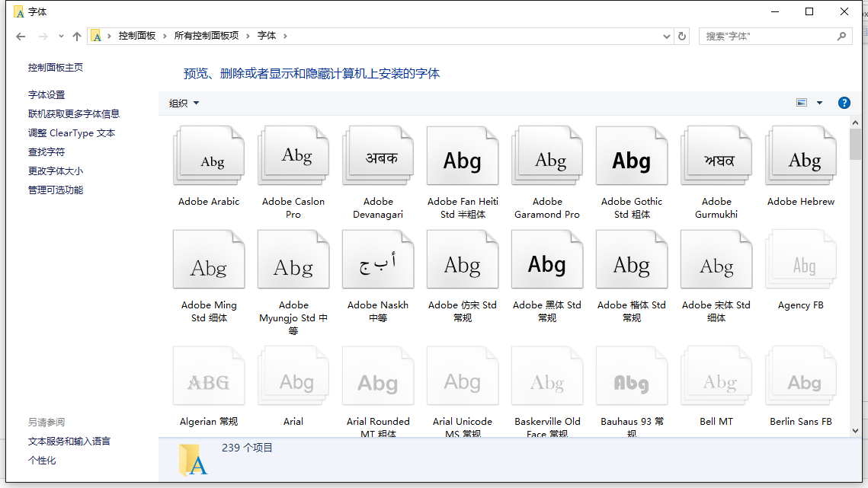The image size is (868, 488).
Task: Expand the chevron after 控制面板 breadcrumb
Action: tap(165, 36)
